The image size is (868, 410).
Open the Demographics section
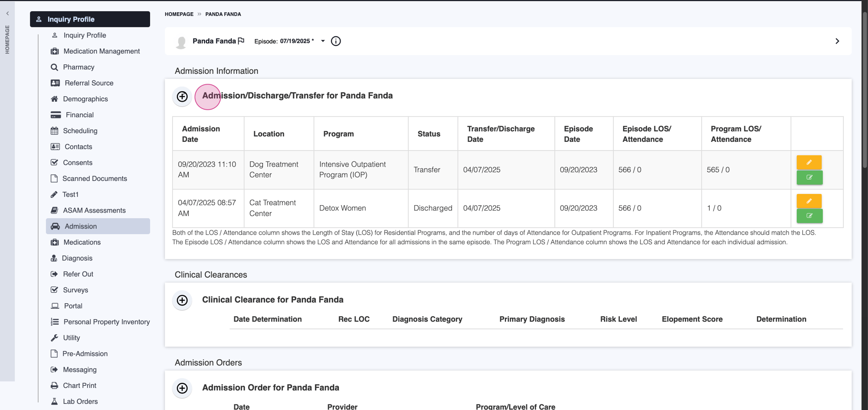point(85,99)
